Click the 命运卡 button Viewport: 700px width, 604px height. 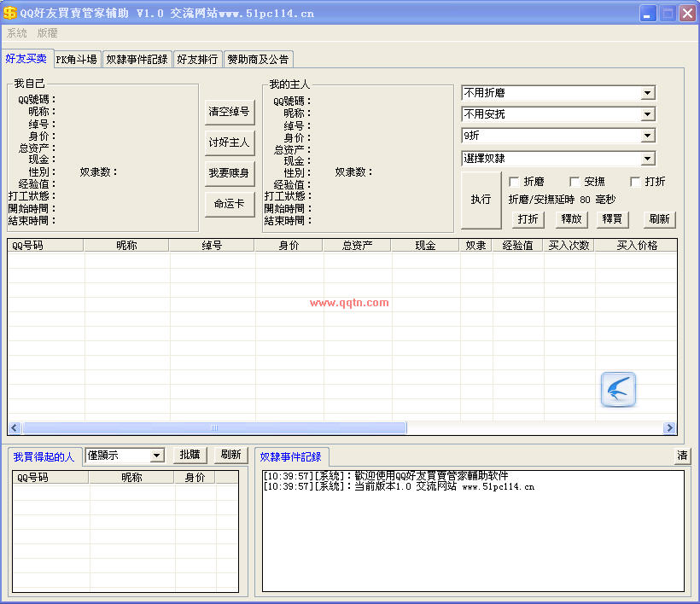(x=230, y=204)
